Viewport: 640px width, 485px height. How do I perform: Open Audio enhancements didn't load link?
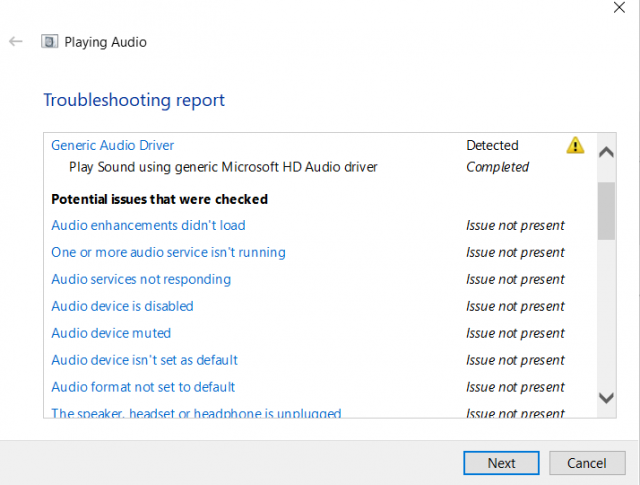tap(148, 225)
